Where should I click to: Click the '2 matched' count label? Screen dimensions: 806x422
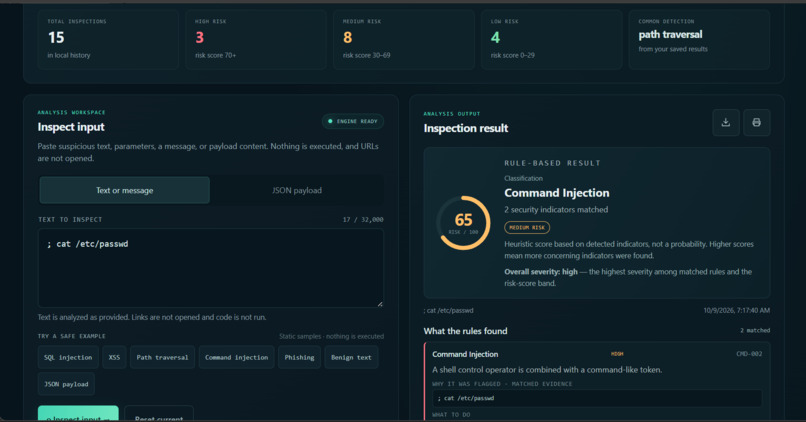pyautogui.click(x=755, y=331)
